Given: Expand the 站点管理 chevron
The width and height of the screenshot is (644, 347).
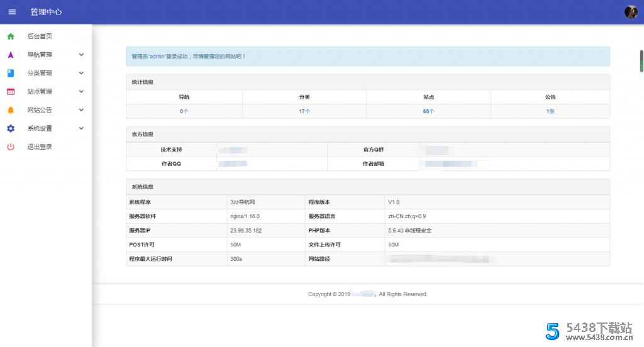Looking at the screenshot, I should click(x=81, y=92).
